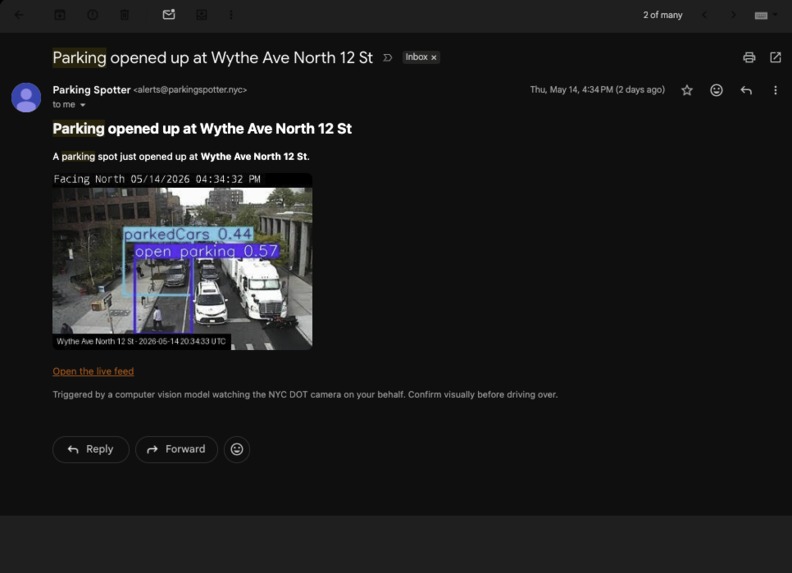Click sender name Parking Spotter
This screenshot has height=573, width=792.
pyautogui.click(x=91, y=90)
